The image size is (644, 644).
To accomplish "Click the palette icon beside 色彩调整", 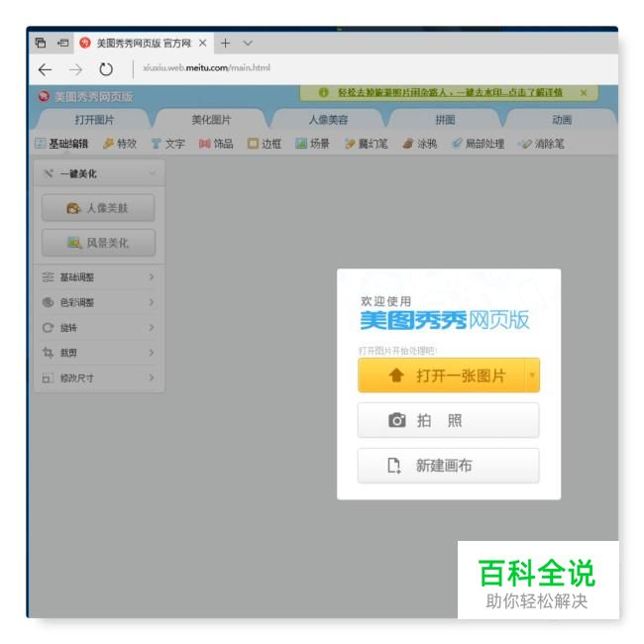I will click(x=48, y=303).
